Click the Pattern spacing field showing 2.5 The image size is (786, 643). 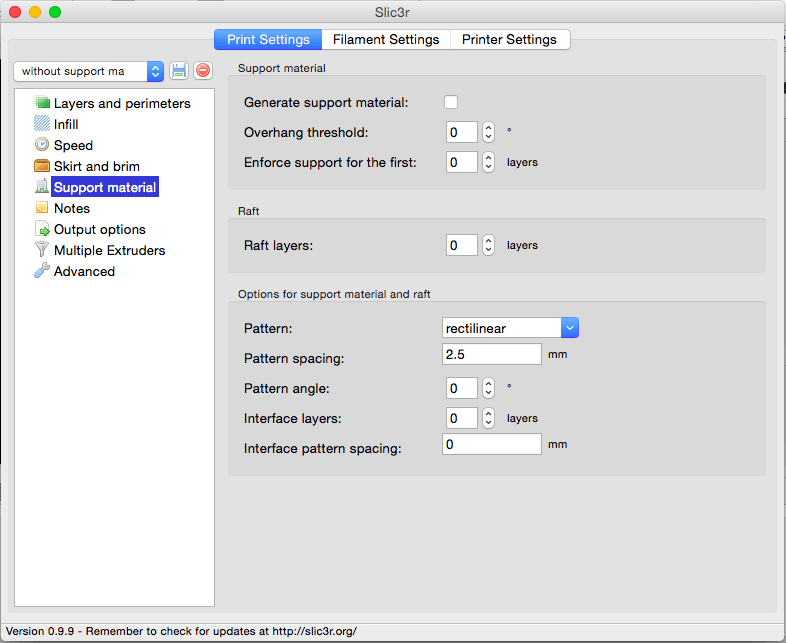(x=492, y=354)
